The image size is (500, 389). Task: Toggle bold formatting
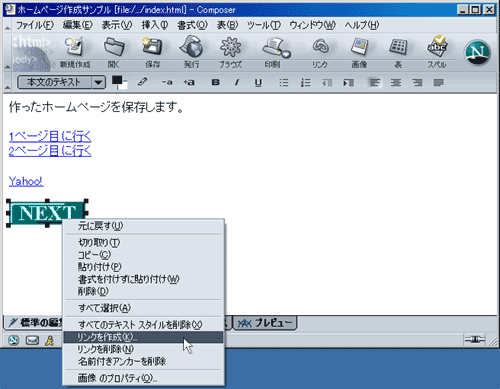pyautogui.click(x=216, y=82)
